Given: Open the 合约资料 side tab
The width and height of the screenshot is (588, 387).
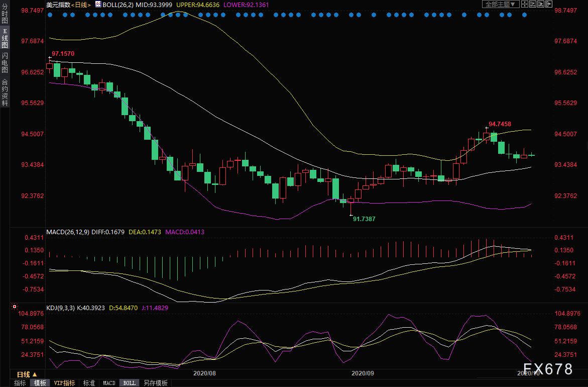Looking at the screenshot, I should click(5, 92).
